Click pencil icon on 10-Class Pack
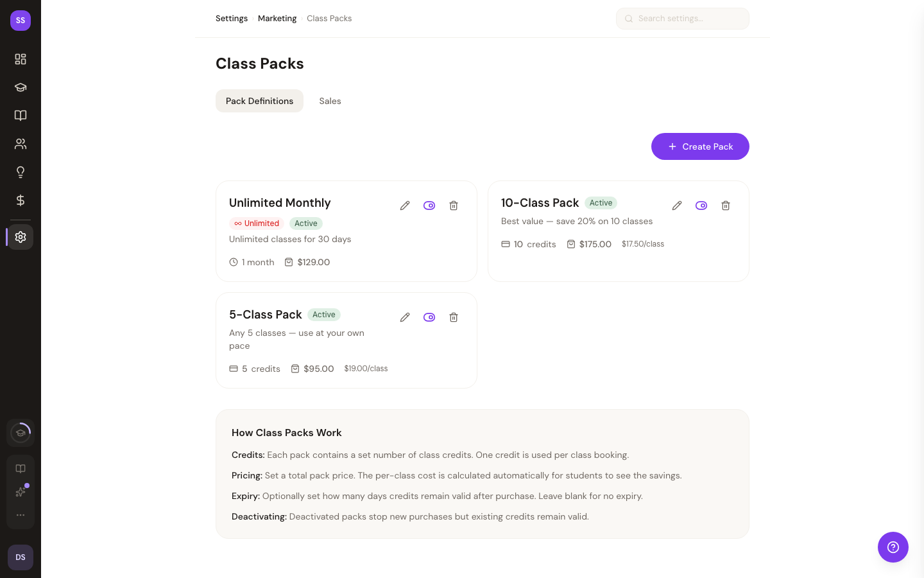 677,206
